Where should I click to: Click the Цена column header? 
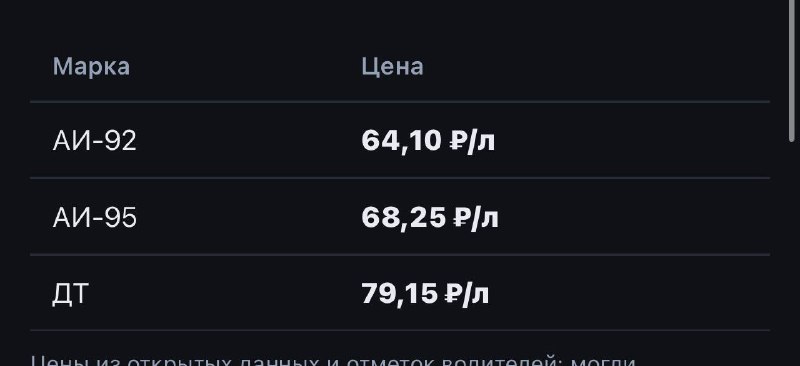pyautogui.click(x=392, y=67)
